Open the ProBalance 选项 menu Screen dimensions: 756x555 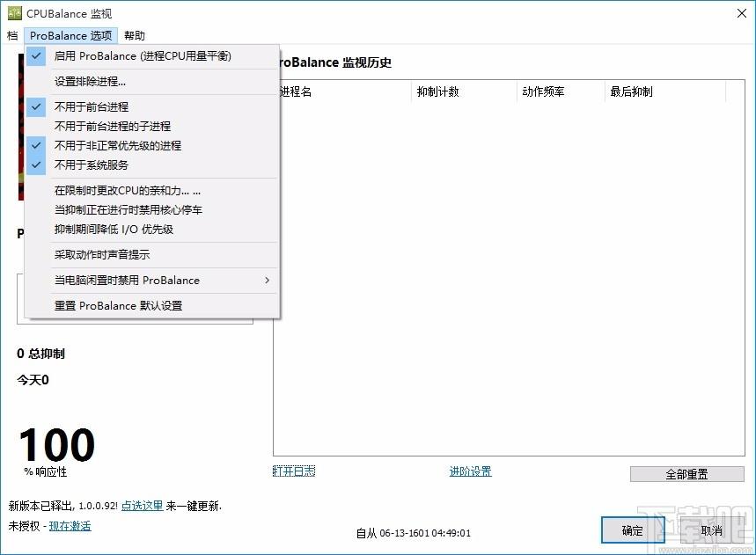pos(71,36)
